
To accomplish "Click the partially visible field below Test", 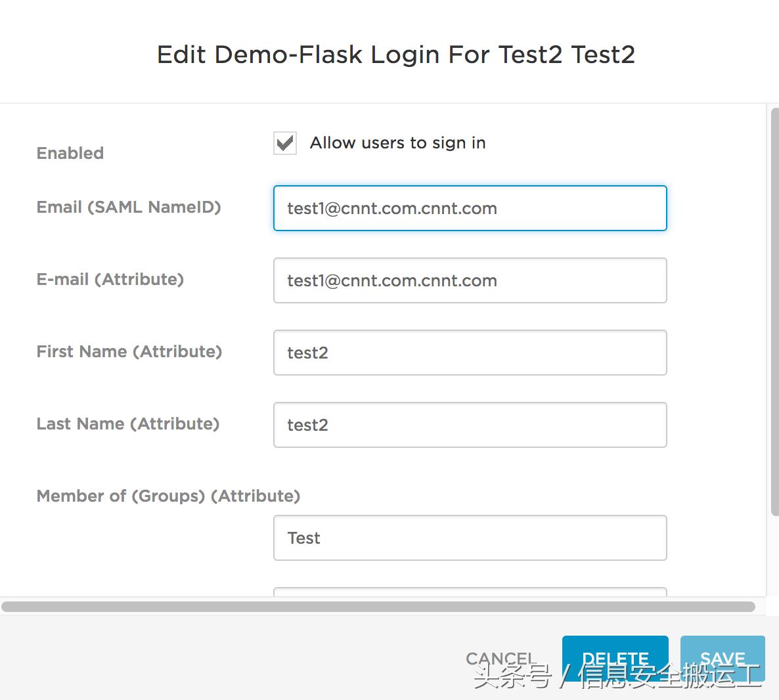I will (470, 592).
